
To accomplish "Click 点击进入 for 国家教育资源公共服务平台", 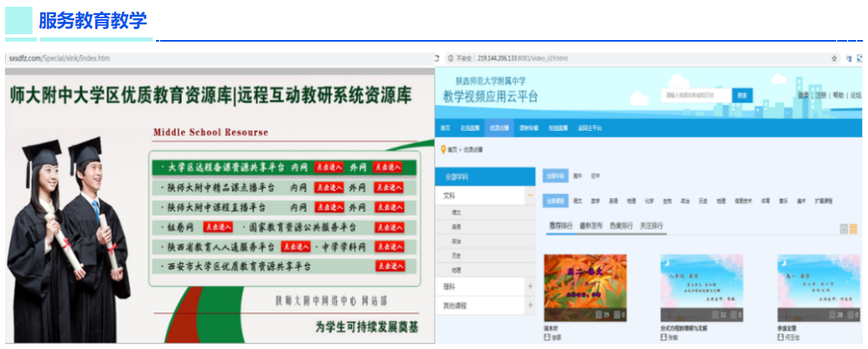I will 389,227.
